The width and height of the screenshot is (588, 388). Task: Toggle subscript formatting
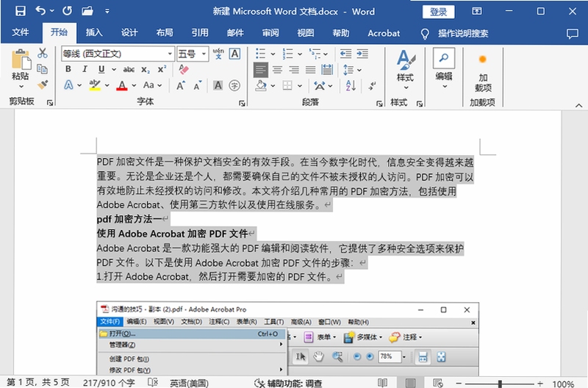[146, 69]
